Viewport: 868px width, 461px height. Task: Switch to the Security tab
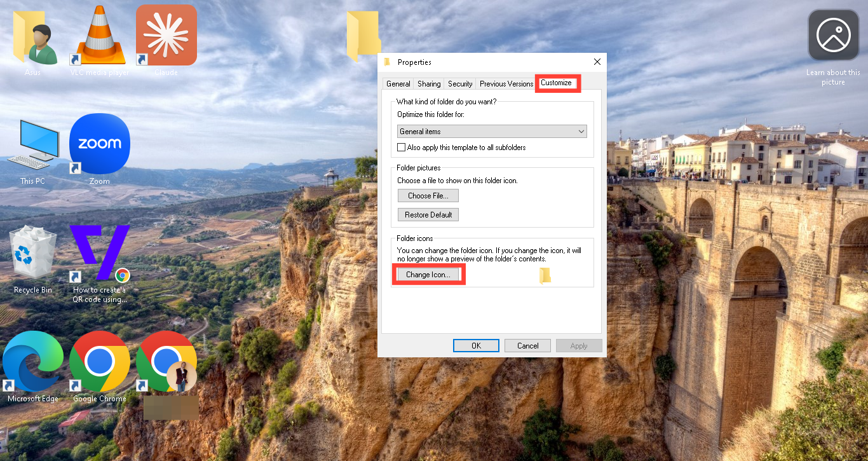[x=460, y=84]
